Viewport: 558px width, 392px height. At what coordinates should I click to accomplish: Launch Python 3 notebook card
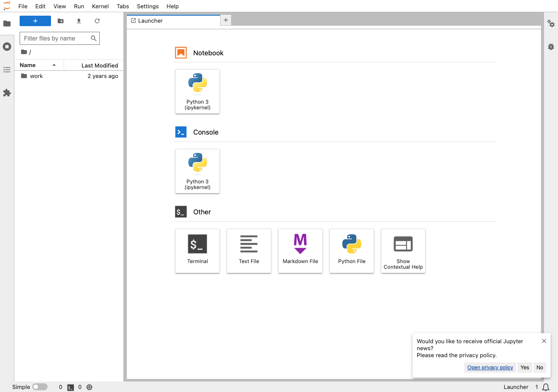pos(197,91)
